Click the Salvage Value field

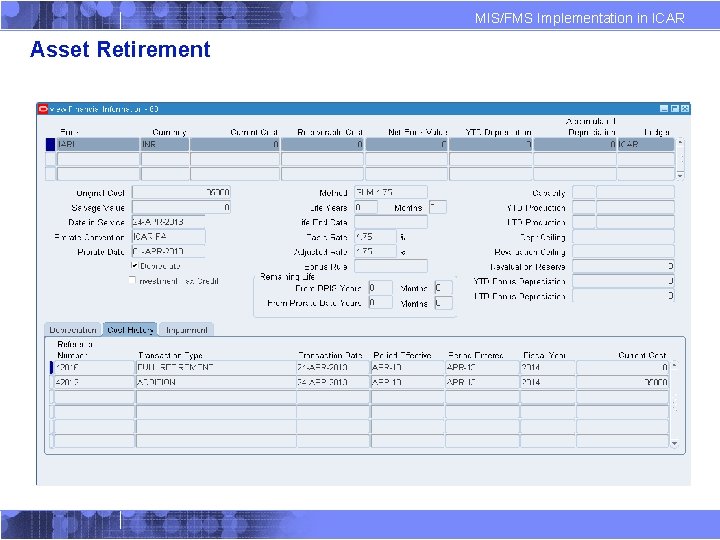click(181, 208)
